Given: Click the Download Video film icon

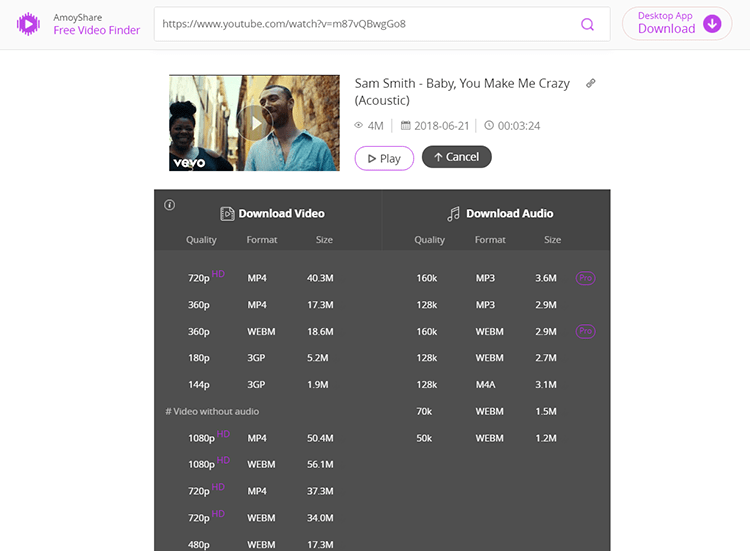Looking at the screenshot, I should (227, 214).
